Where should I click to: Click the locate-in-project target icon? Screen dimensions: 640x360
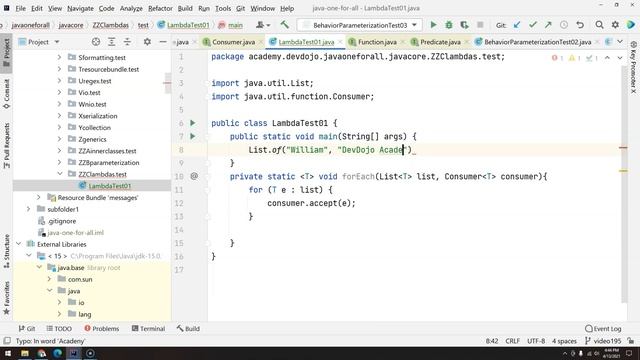(x=96, y=42)
